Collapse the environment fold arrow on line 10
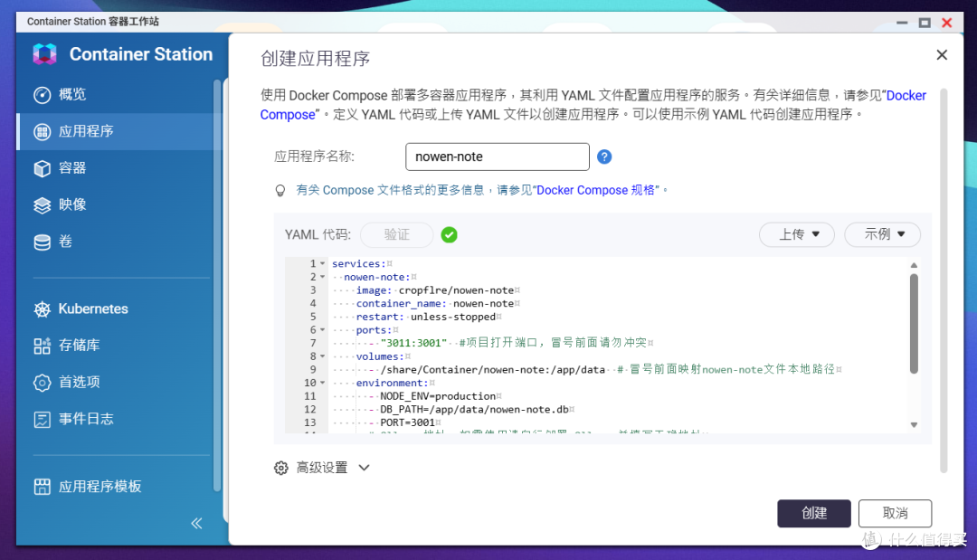The height and width of the screenshot is (560, 977). click(322, 383)
